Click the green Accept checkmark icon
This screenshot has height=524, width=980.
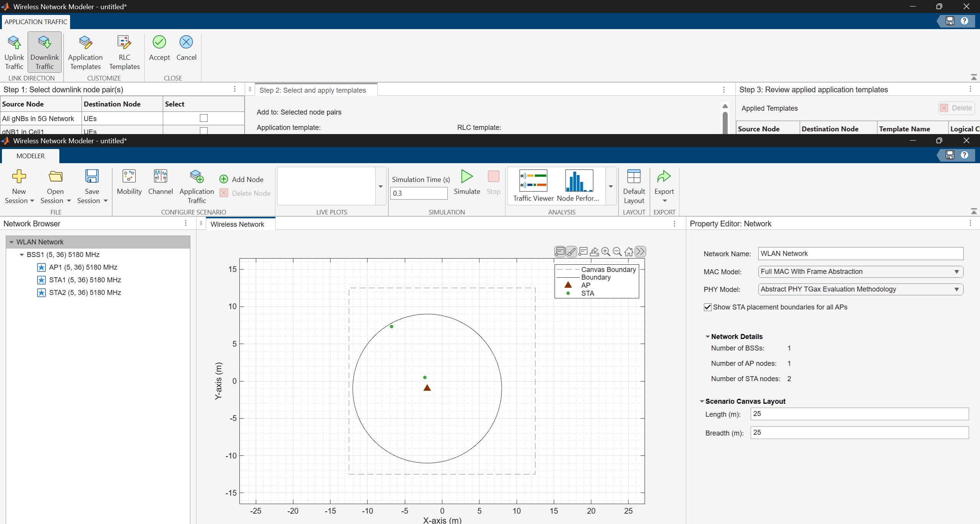pyautogui.click(x=159, y=42)
